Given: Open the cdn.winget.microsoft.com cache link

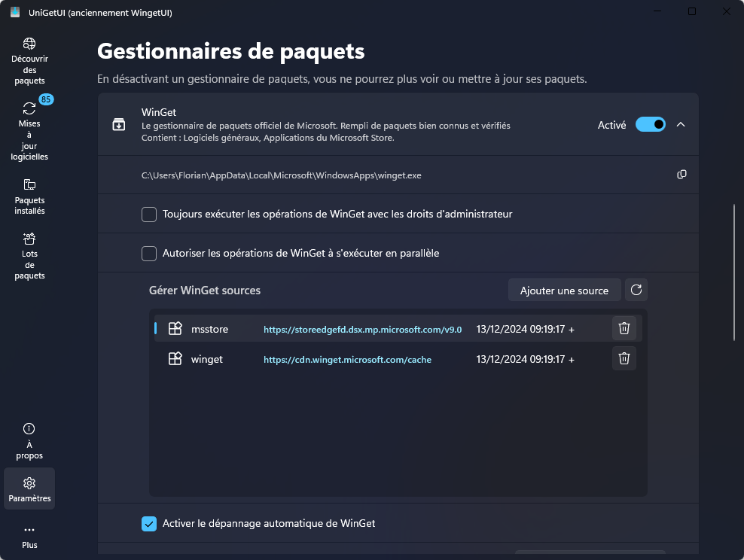Looking at the screenshot, I should [347, 359].
